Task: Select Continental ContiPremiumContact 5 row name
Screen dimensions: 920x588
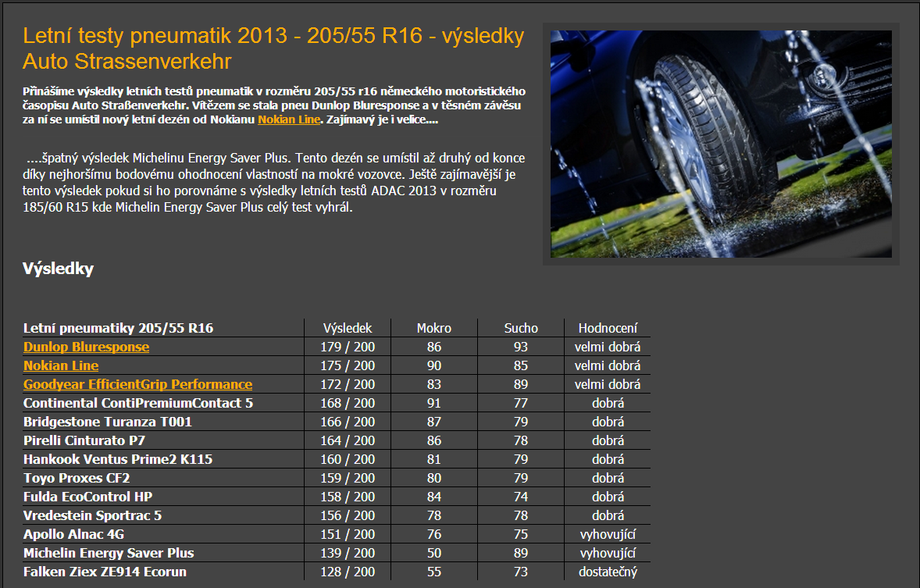Action: (x=138, y=403)
